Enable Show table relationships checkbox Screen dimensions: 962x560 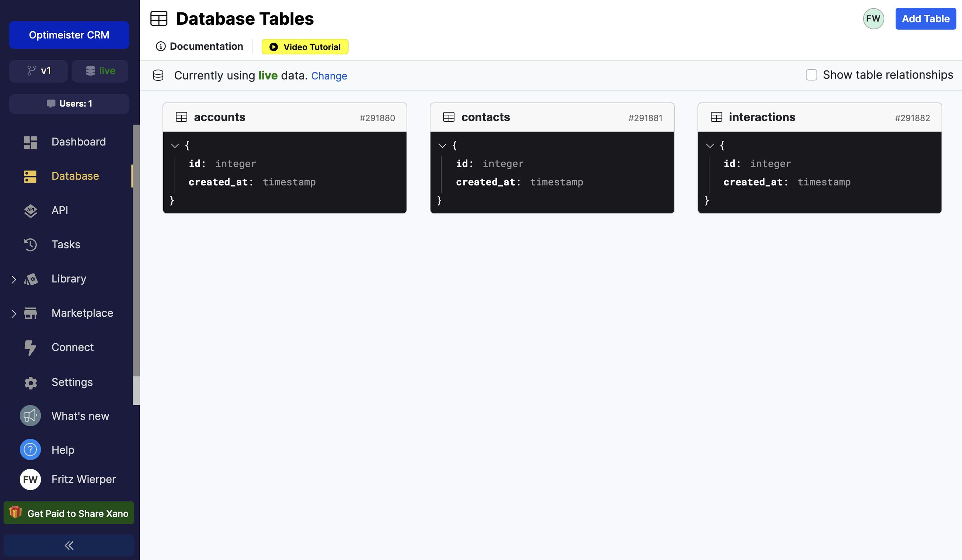pyautogui.click(x=811, y=75)
